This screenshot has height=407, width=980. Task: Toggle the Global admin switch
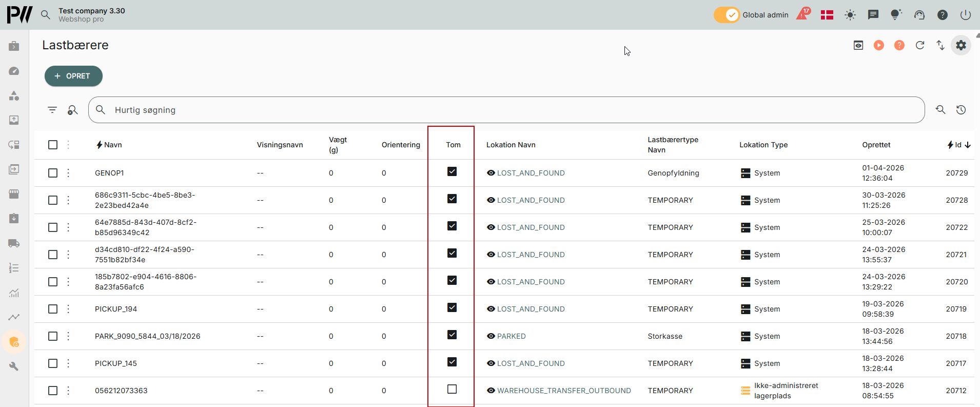tap(727, 15)
